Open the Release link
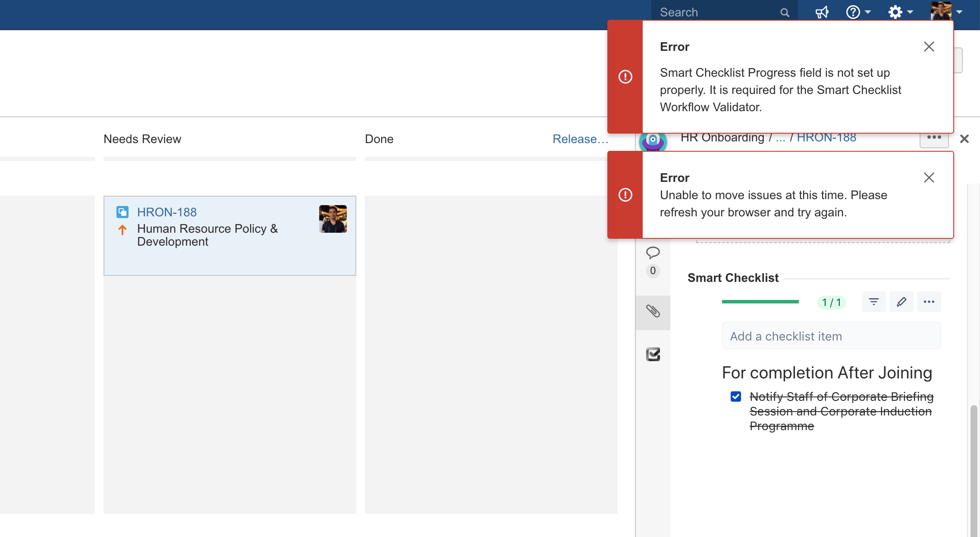The width and height of the screenshot is (980, 537). 581,139
